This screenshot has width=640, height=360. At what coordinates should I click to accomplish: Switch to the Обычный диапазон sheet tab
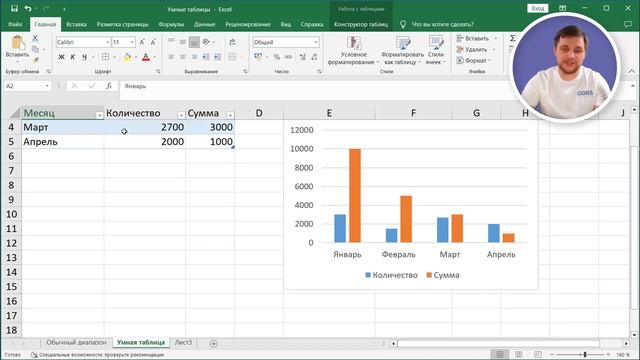tap(76, 343)
